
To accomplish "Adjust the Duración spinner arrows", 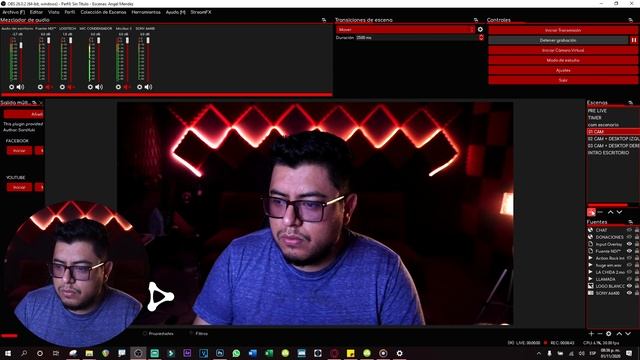I will (481, 38).
